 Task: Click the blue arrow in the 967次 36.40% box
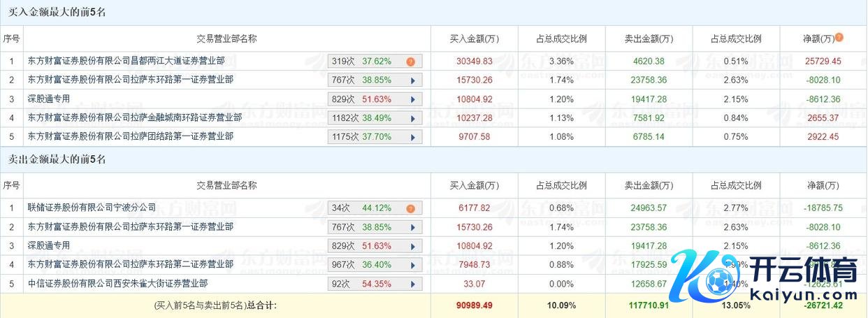pos(413,265)
